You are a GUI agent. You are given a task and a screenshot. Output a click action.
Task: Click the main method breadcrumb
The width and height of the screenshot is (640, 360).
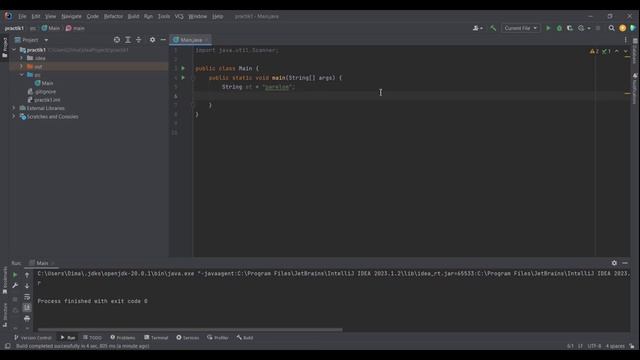coord(75,28)
